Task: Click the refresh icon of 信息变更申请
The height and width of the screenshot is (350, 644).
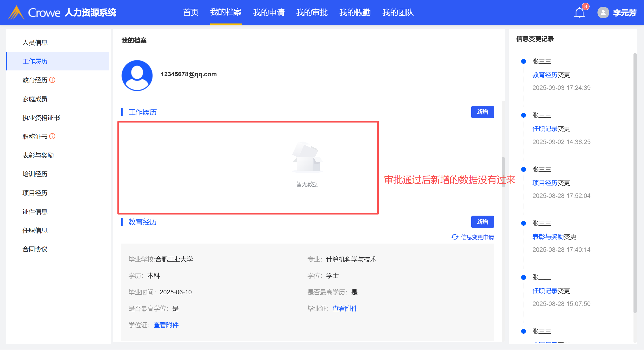Action: [x=455, y=237]
